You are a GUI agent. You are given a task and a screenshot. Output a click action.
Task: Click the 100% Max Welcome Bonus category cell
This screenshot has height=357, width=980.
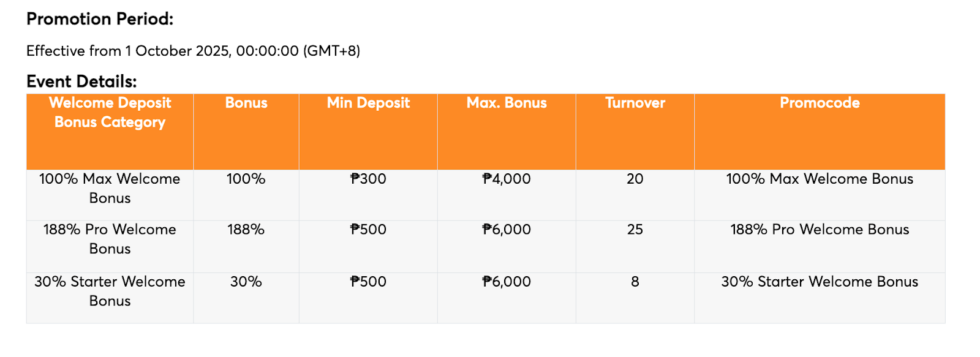pyautogui.click(x=110, y=189)
